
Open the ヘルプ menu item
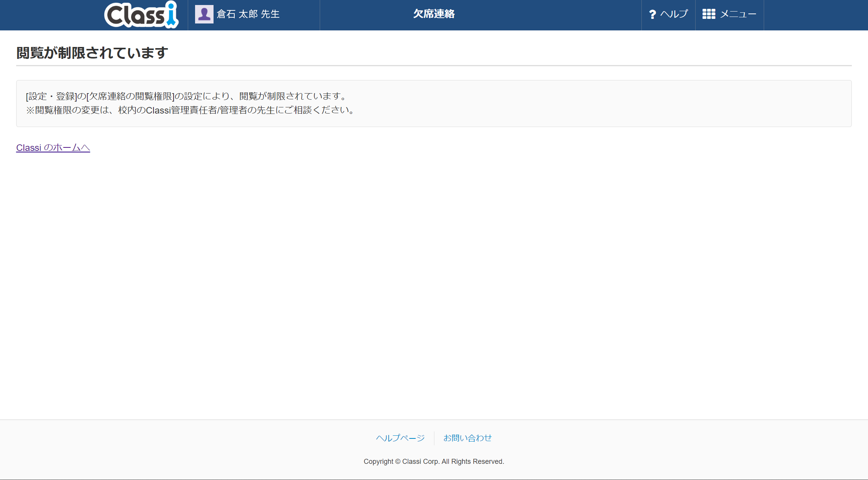[674, 14]
